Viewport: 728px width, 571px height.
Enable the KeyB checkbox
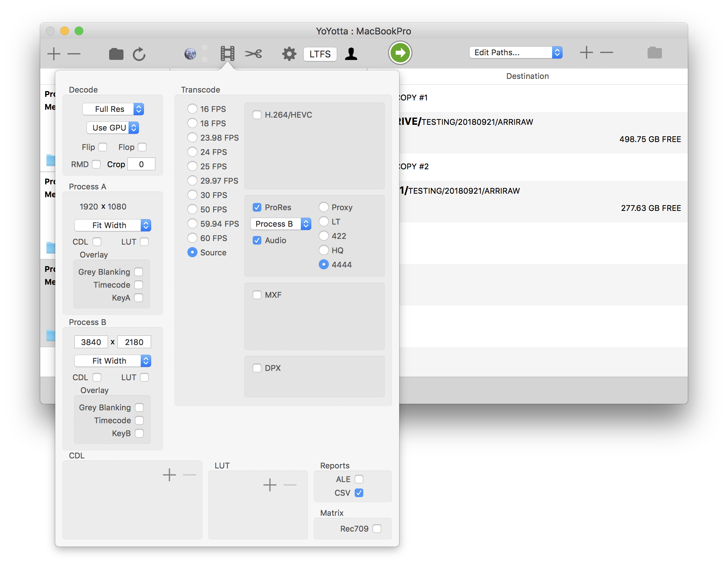(x=139, y=433)
